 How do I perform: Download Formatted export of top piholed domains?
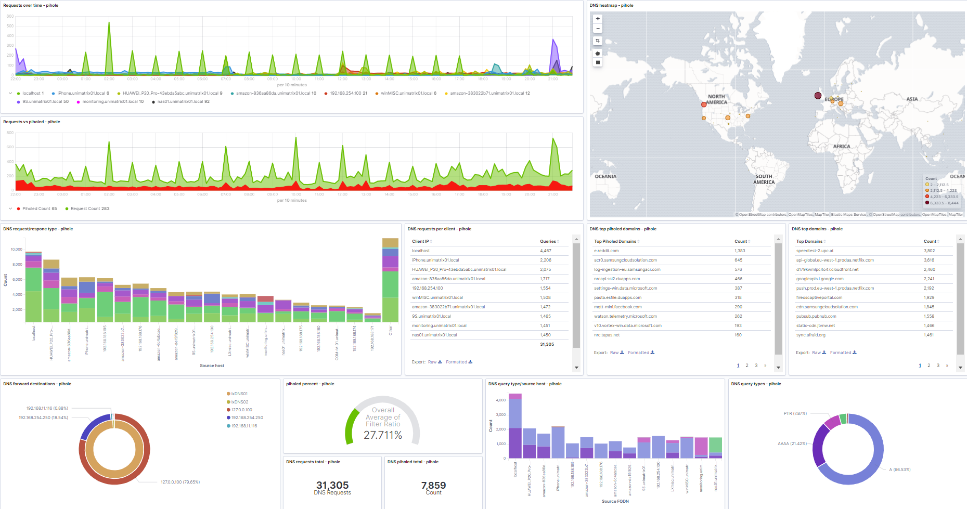point(641,353)
